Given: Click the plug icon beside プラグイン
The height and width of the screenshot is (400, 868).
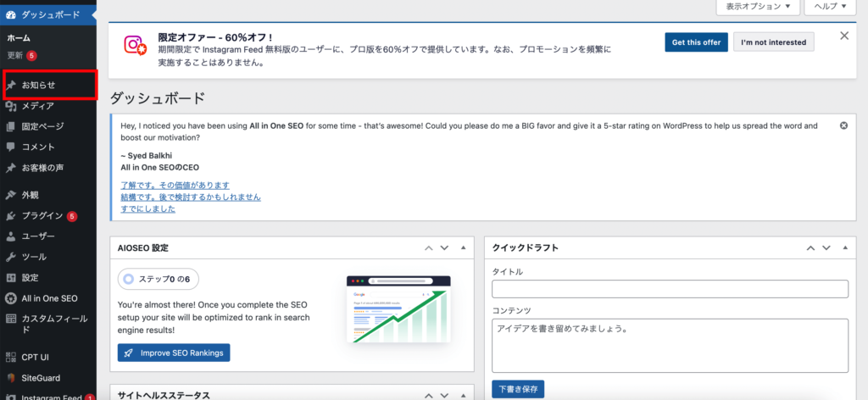Looking at the screenshot, I should coord(10,216).
